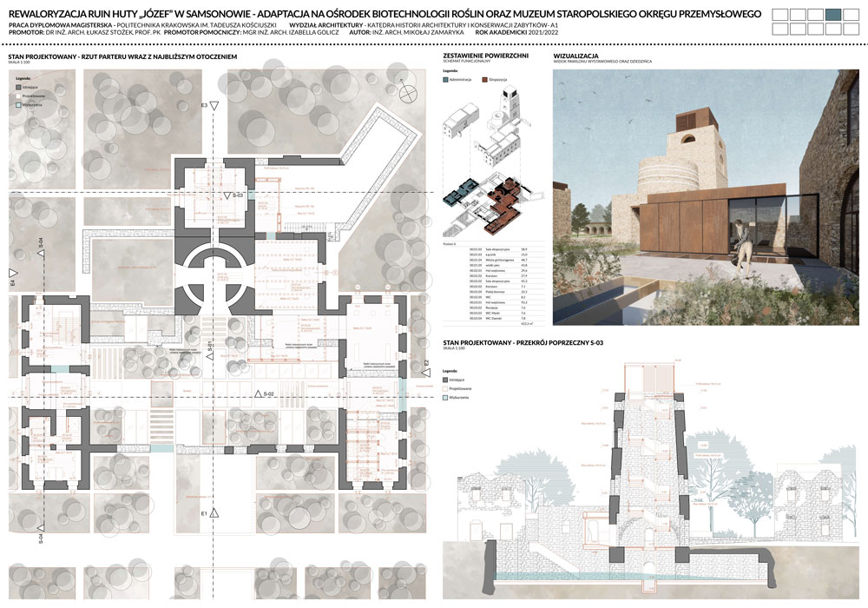
Task: Click the dark Istniejące swatch in plan legend
Action: click(16, 88)
